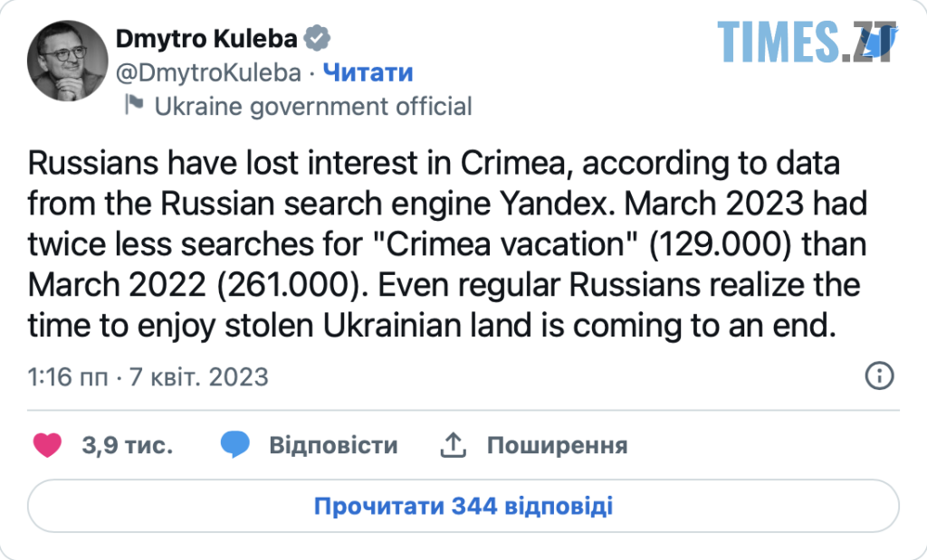Click the 3,9 тис. likes count

click(127, 445)
